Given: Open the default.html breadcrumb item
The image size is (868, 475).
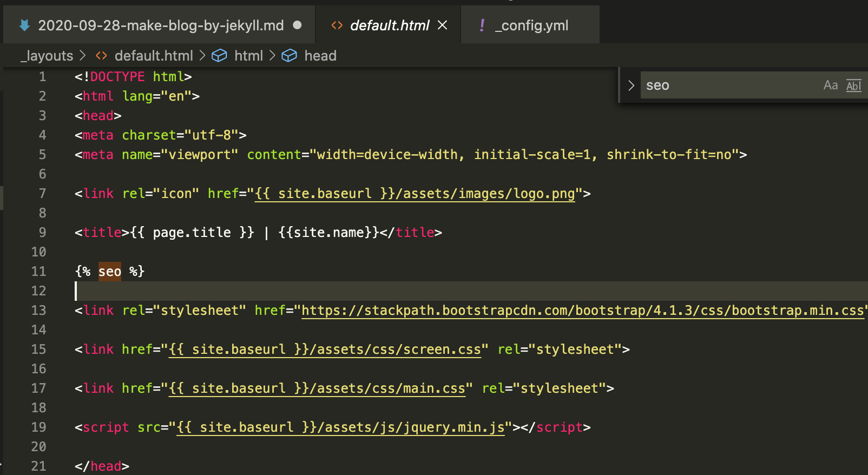Looking at the screenshot, I should coord(154,56).
